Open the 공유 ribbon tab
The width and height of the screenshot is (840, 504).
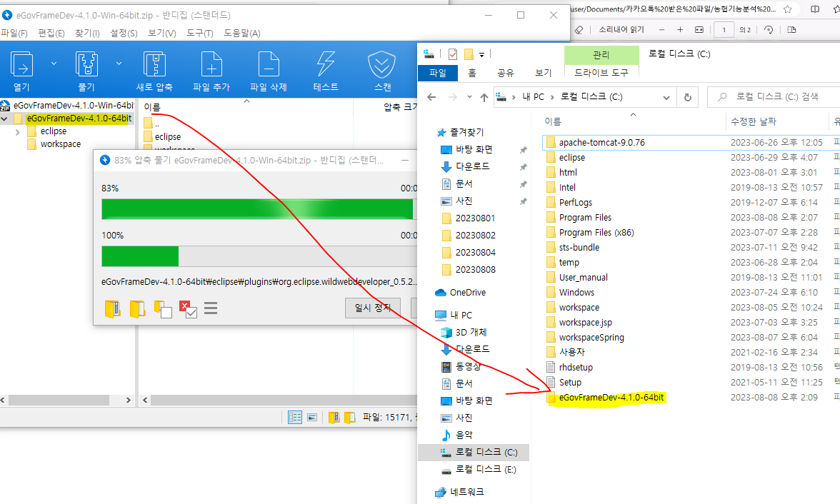pos(505,73)
